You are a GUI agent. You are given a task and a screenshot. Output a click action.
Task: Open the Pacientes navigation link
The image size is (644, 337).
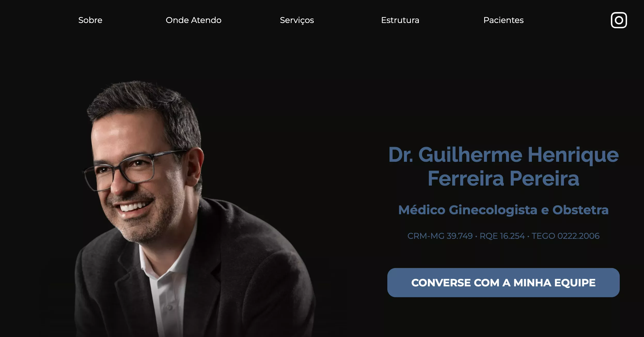point(503,20)
